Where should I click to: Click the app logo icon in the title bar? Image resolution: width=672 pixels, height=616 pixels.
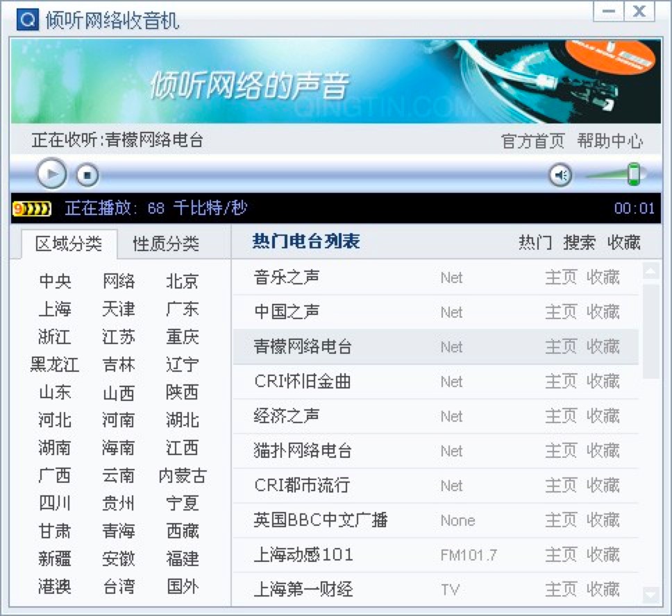(28, 19)
